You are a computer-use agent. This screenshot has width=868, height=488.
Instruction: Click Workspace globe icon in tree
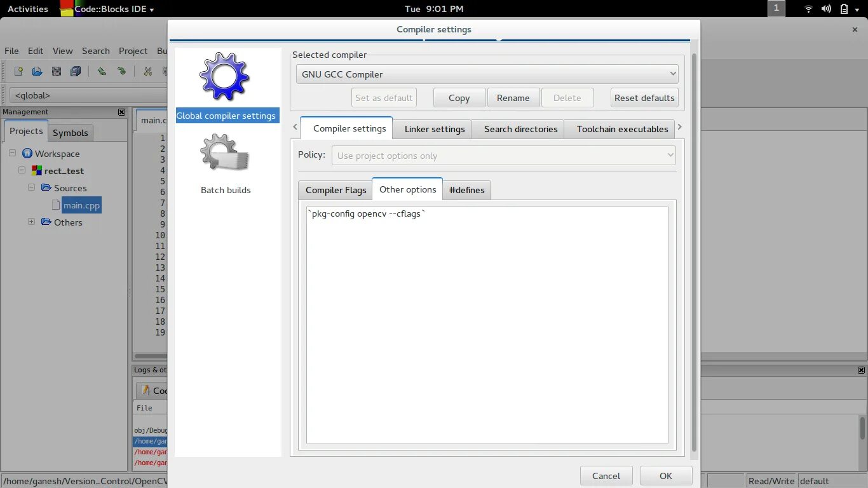(27, 153)
